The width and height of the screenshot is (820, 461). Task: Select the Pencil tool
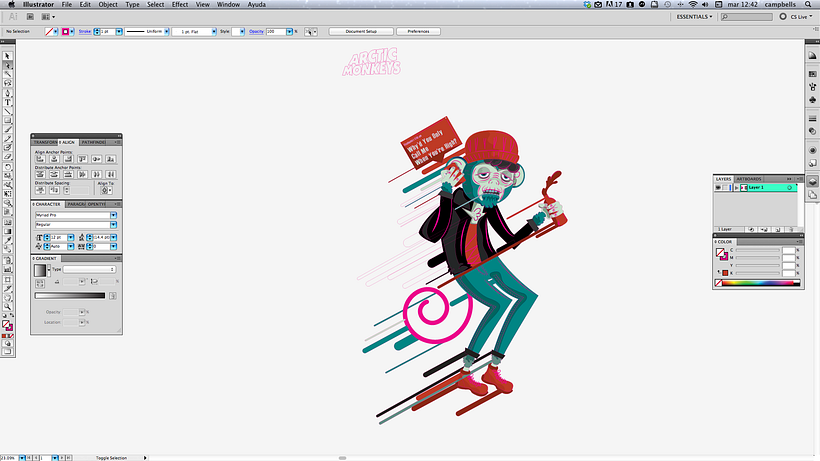[x=7, y=139]
